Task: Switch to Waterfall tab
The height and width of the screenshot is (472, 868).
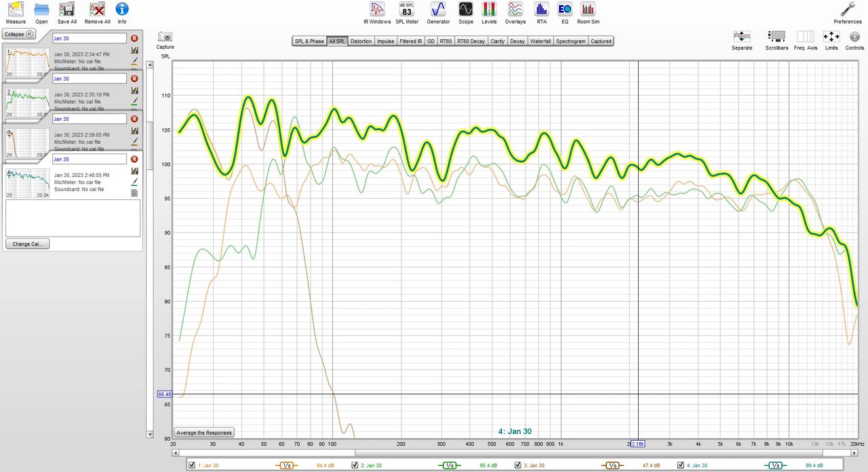Action: pos(540,41)
